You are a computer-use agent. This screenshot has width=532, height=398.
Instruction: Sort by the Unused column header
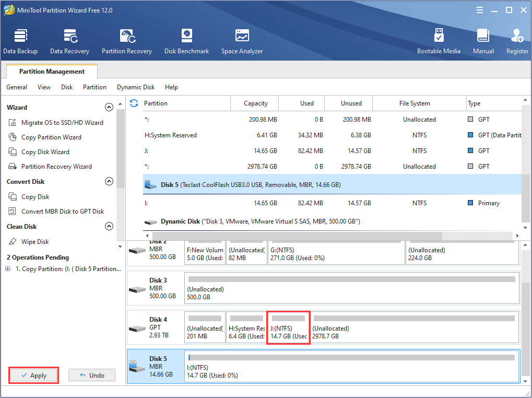pos(349,103)
